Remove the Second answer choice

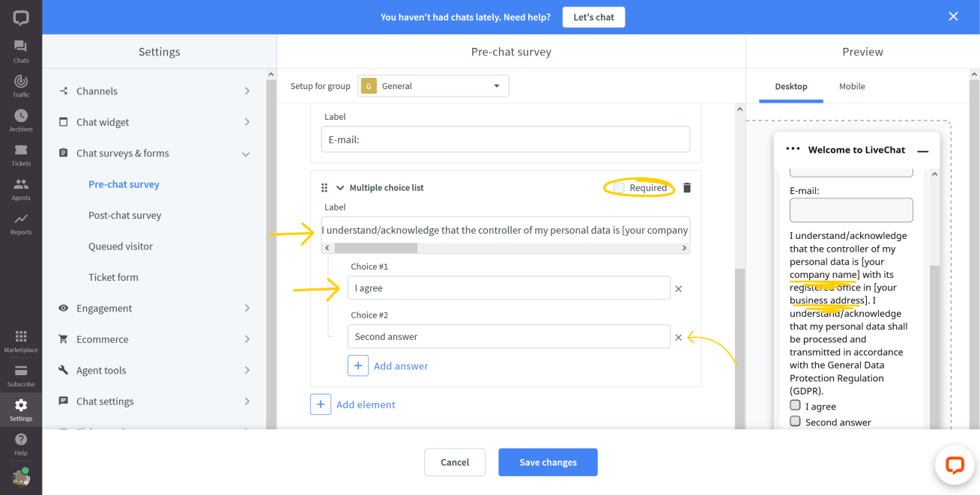coord(679,337)
